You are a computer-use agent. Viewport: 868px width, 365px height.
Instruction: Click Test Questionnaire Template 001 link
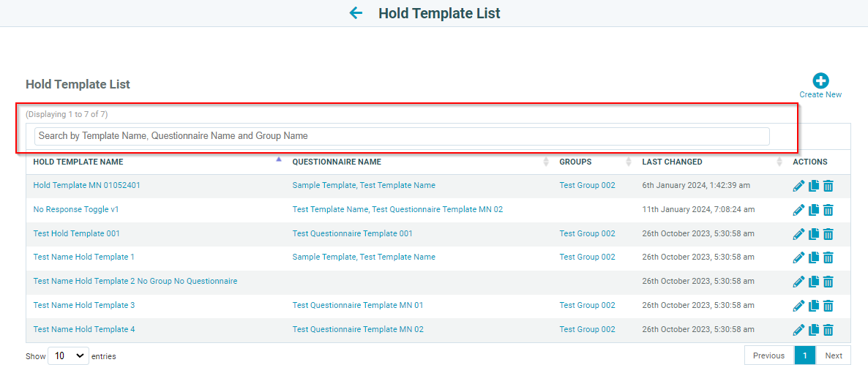point(353,233)
